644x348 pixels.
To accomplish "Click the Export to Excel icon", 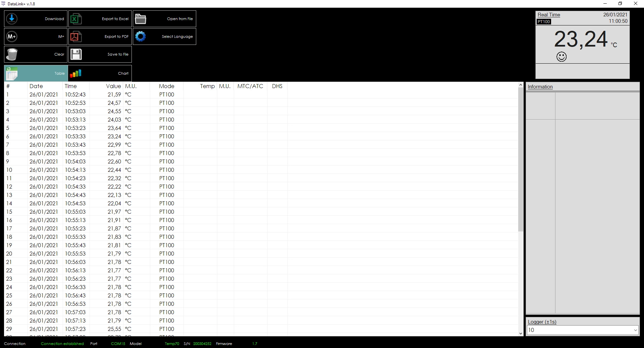I will tap(75, 19).
